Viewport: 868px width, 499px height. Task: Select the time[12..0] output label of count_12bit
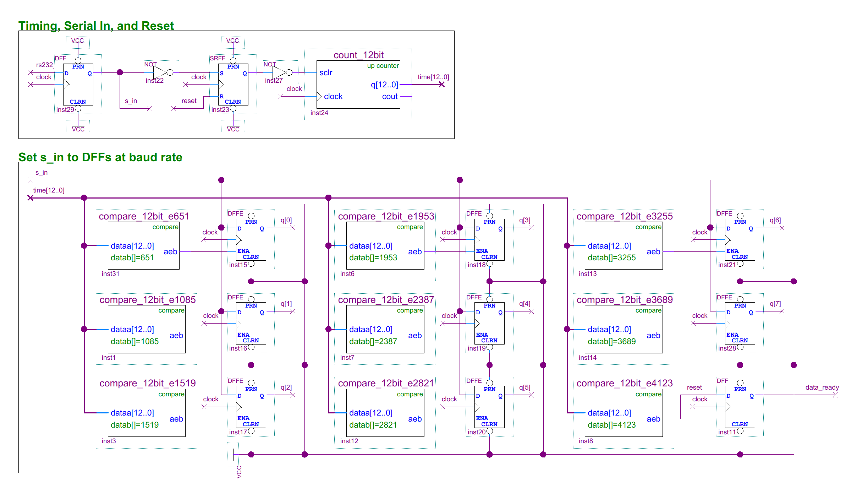pyautogui.click(x=433, y=77)
